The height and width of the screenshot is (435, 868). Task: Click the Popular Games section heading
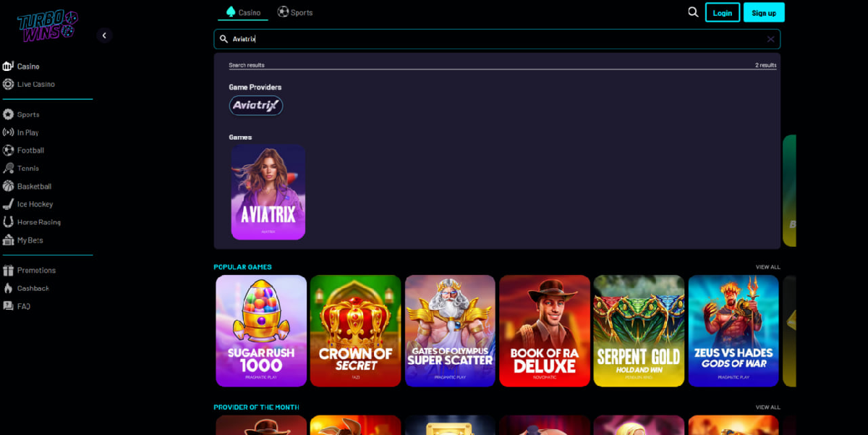[243, 267]
